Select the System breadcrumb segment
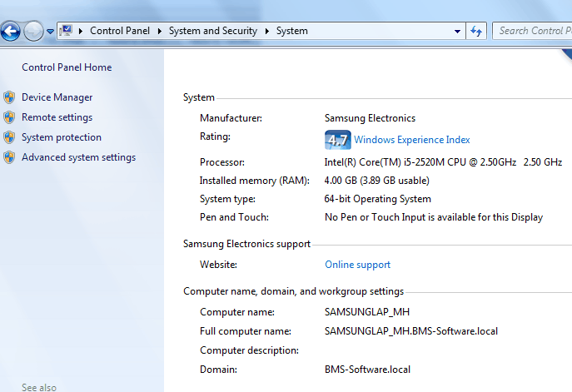572x392 pixels. coord(291,31)
